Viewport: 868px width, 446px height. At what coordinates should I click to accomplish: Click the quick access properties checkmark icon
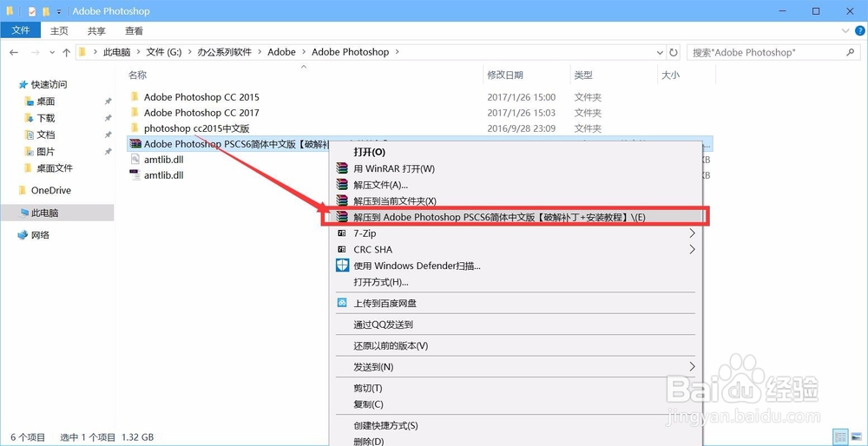coord(32,11)
